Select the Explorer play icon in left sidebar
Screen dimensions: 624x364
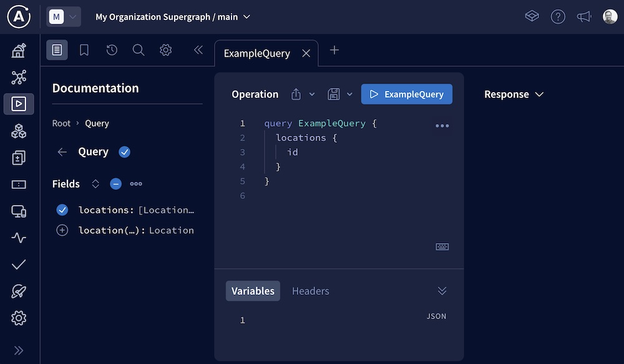click(x=19, y=104)
